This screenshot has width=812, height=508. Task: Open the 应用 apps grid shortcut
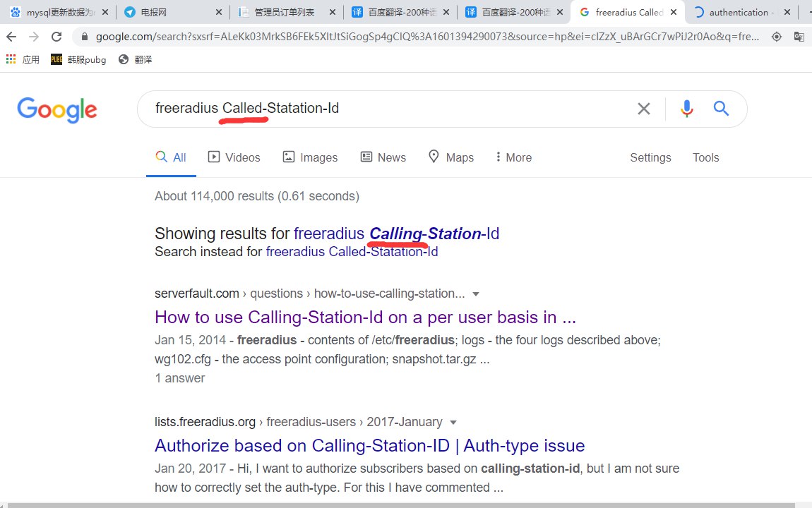(x=23, y=59)
